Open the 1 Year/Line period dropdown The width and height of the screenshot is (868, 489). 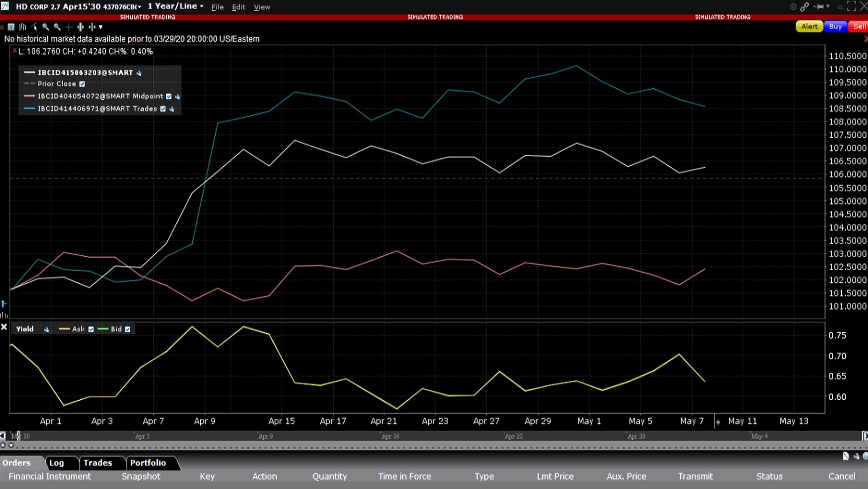pyautogui.click(x=175, y=6)
